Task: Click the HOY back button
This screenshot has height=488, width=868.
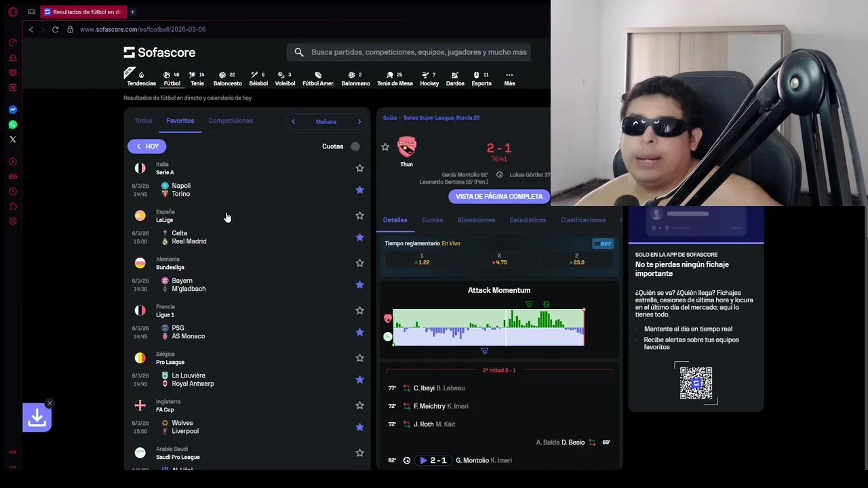Action: click(x=147, y=146)
